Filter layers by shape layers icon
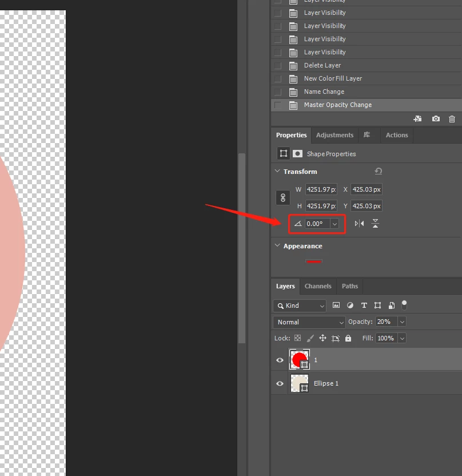The height and width of the screenshot is (476, 462). coord(378,306)
